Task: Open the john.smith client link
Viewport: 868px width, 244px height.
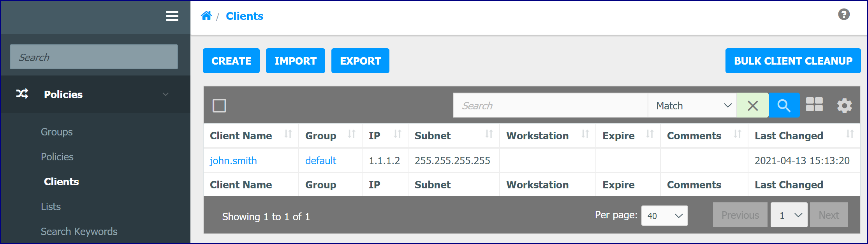Action: pos(233,160)
